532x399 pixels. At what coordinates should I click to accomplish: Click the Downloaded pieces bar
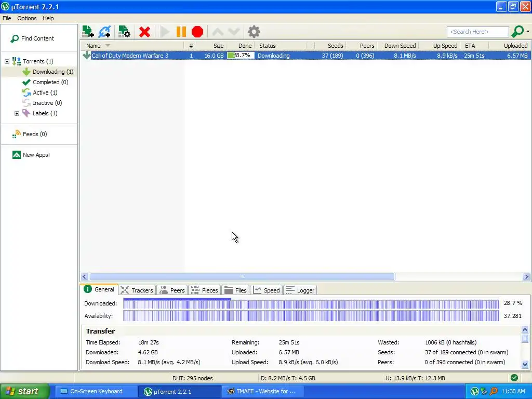tap(311, 303)
